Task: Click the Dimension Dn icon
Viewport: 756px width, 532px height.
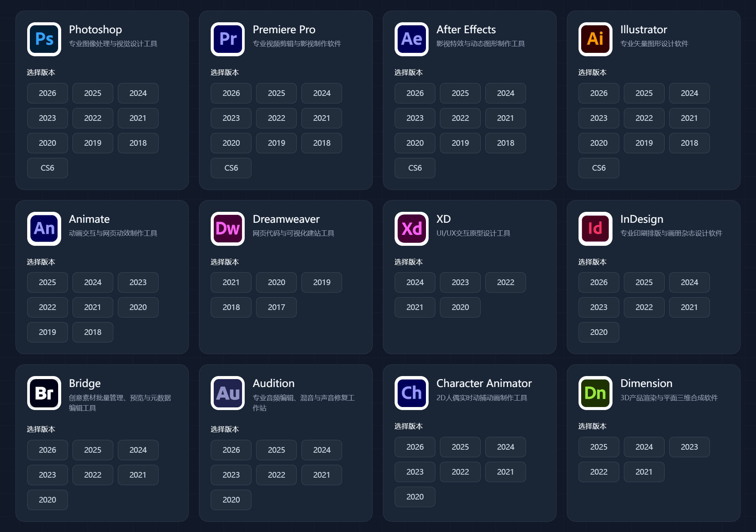Action: [x=596, y=393]
